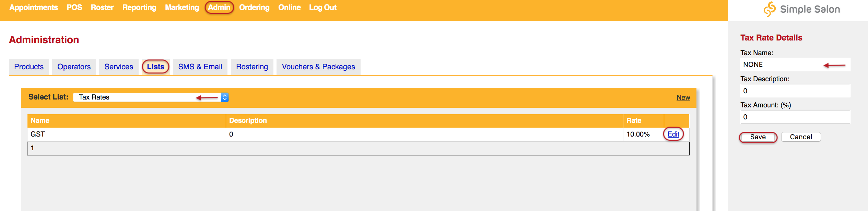Screen dimensions: 868x211
Task: Click the Simple Salon logo icon
Action: tap(770, 9)
